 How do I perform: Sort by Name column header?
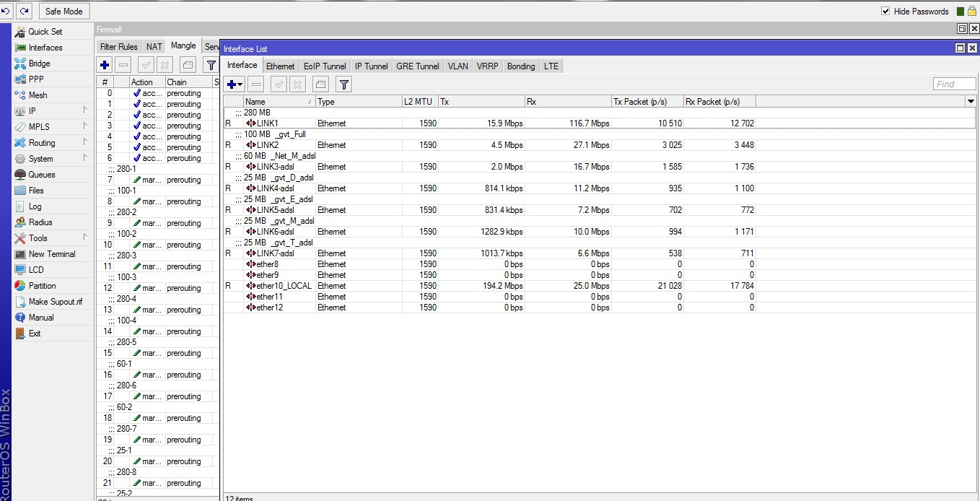(x=279, y=102)
